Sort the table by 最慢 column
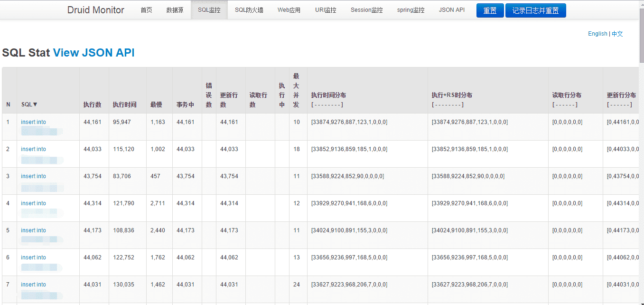Viewport: 644px width, 305px height. [x=156, y=104]
